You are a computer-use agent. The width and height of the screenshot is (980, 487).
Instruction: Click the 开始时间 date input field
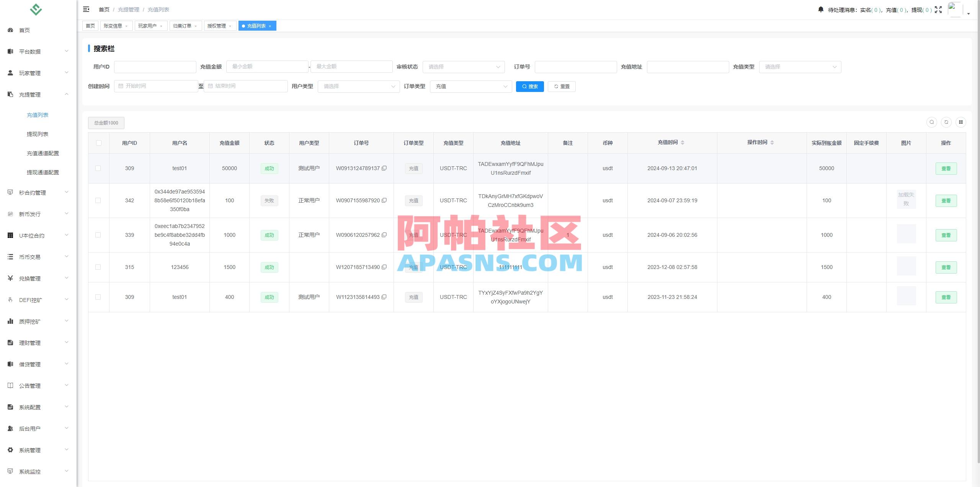point(157,86)
